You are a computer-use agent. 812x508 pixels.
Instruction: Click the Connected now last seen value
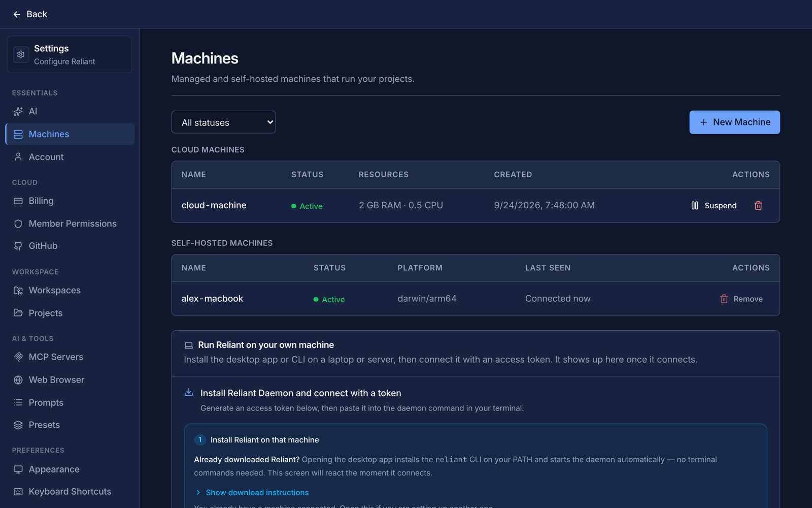558,299
